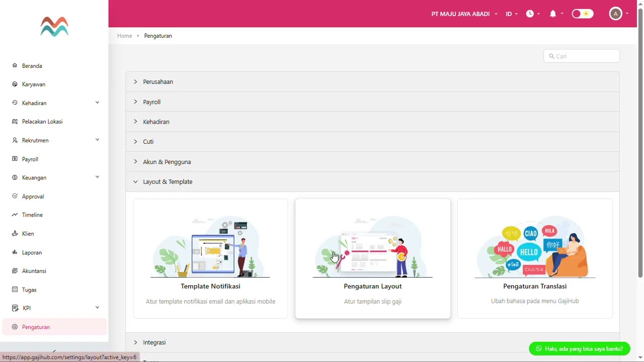Expand the Integrasi settings section
644x362 pixels.
[372, 342]
